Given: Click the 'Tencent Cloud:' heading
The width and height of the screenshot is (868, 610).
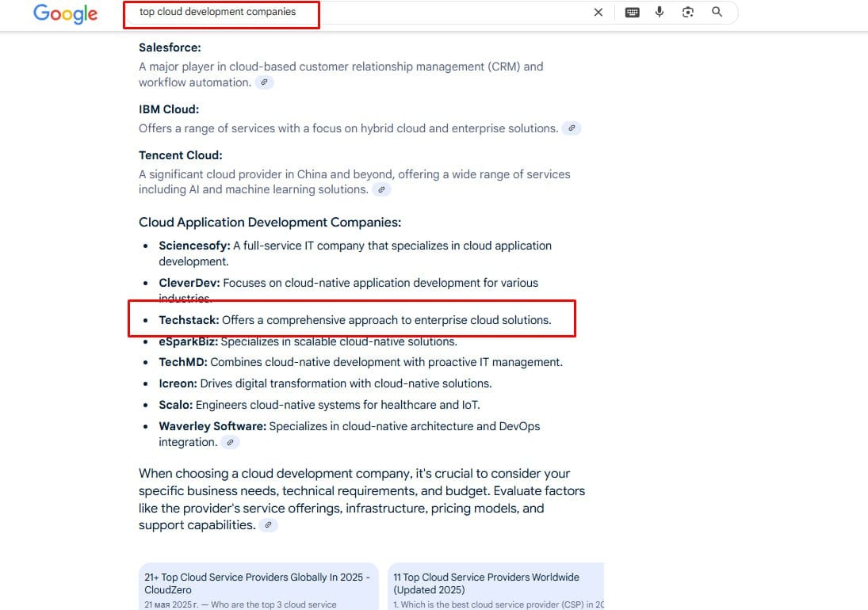Looking at the screenshot, I should [x=181, y=155].
